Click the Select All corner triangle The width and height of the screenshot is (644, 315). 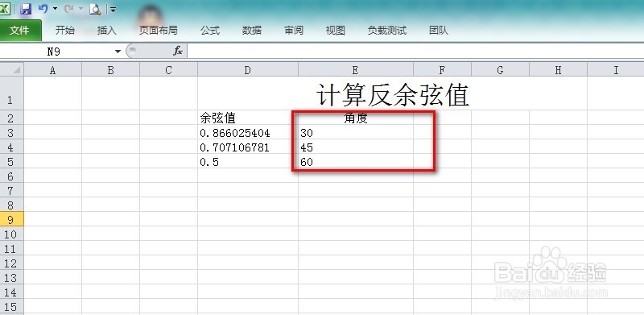(x=12, y=69)
